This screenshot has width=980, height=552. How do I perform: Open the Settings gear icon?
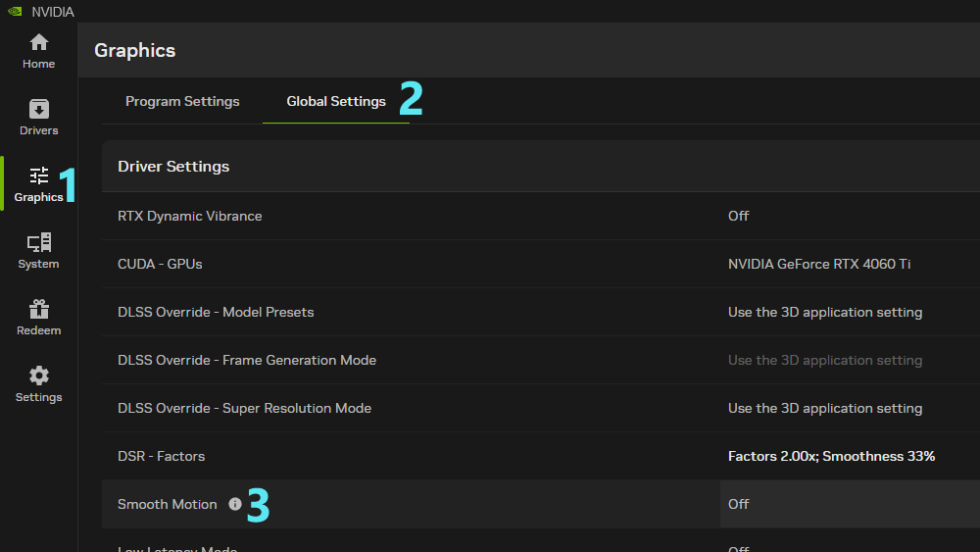[39, 376]
